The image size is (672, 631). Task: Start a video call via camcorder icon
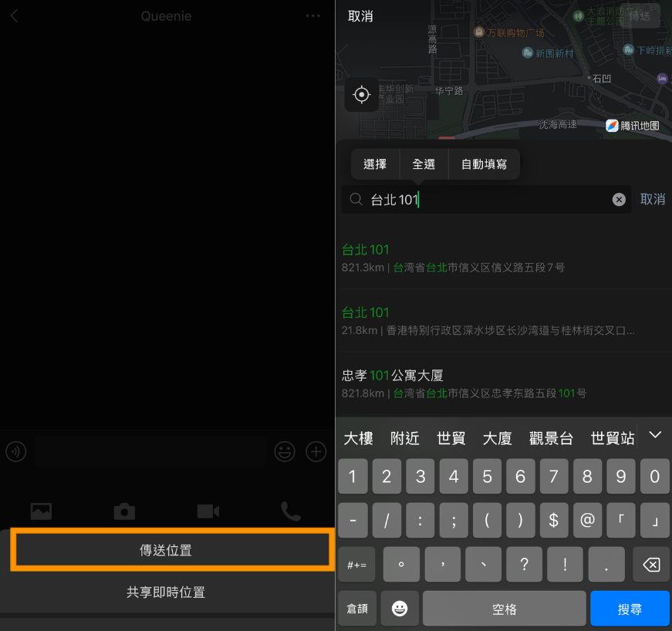click(x=208, y=511)
